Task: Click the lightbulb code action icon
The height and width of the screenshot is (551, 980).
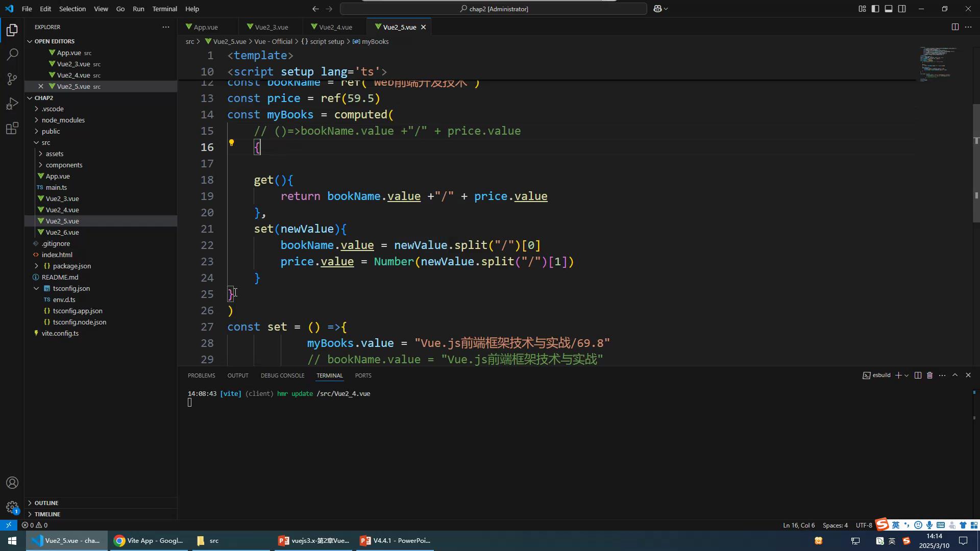Action: 231,143
